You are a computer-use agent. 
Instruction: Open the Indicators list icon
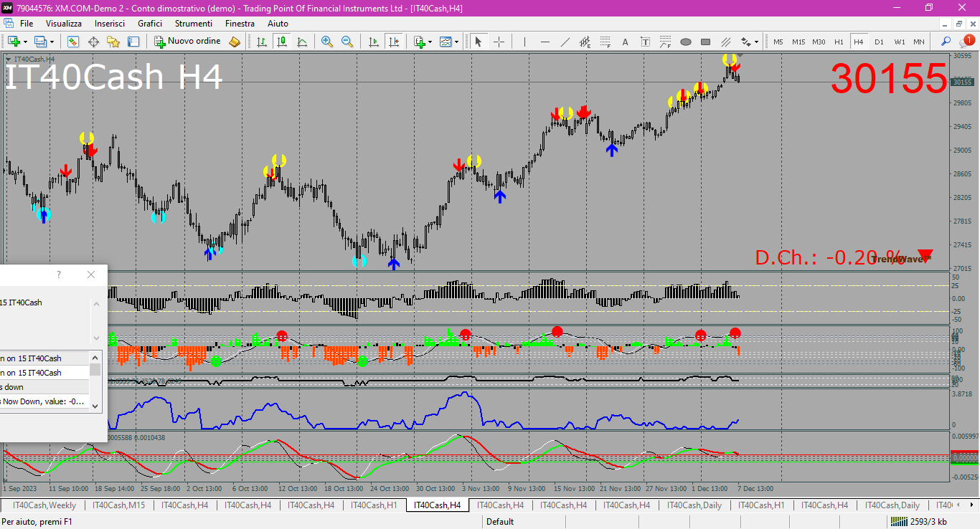click(x=420, y=42)
